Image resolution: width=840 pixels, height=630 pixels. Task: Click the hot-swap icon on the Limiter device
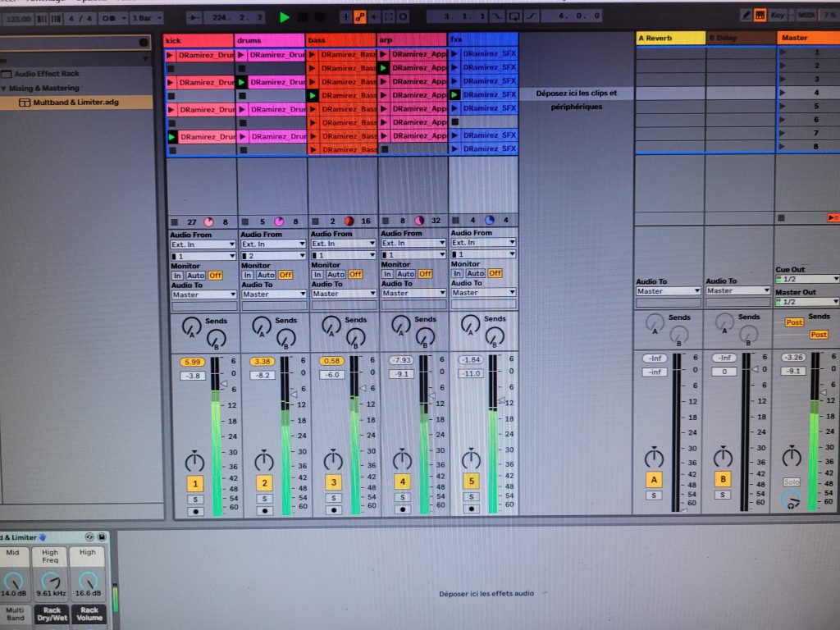pos(89,536)
